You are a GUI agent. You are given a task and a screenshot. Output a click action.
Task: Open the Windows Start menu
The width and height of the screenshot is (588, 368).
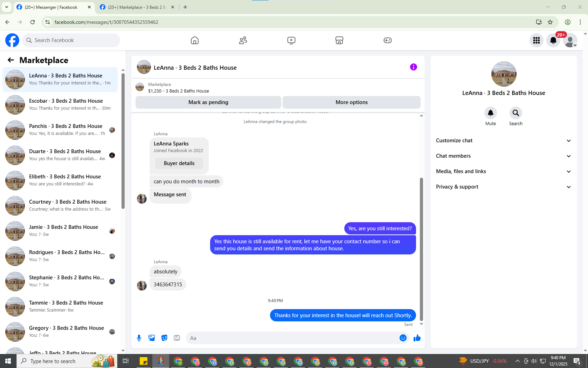(x=8, y=361)
